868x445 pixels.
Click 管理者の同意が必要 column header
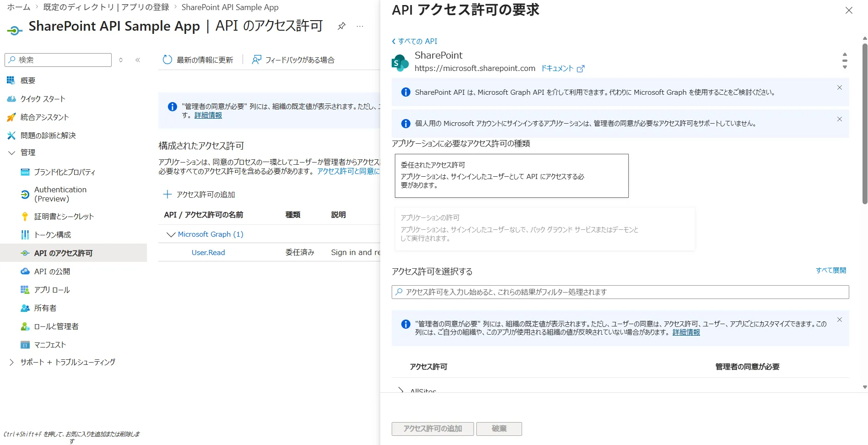click(x=747, y=367)
